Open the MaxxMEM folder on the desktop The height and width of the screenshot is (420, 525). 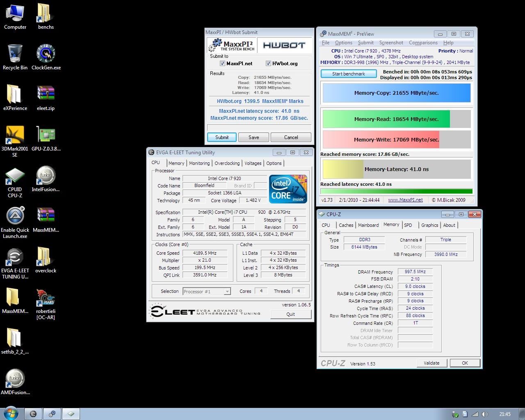(15, 301)
